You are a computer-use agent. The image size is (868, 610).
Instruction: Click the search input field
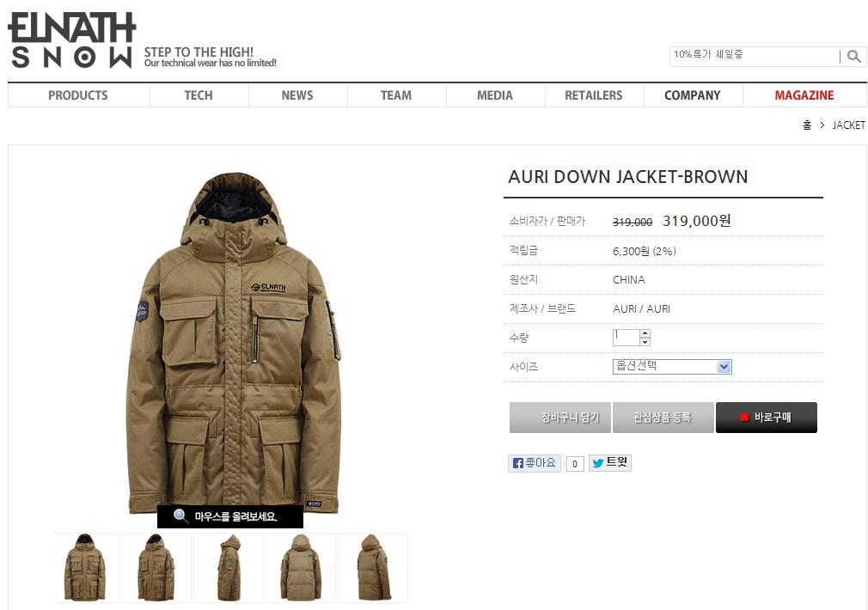pyautogui.click(x=754, y=56)
